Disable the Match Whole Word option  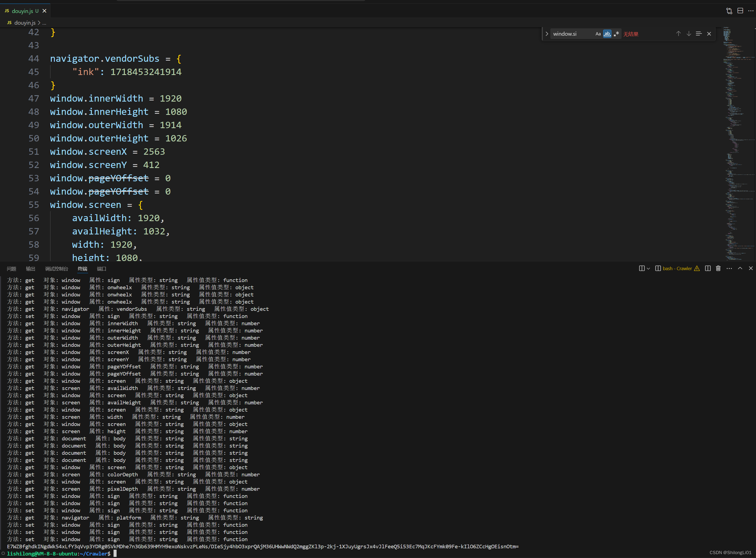(607, 34)
